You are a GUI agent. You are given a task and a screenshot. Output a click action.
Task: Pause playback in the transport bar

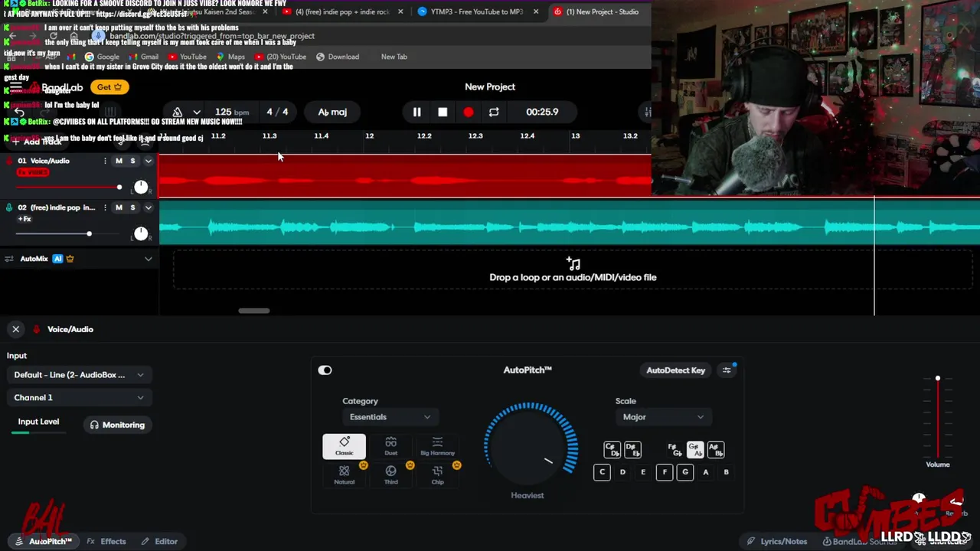(416, 112)
